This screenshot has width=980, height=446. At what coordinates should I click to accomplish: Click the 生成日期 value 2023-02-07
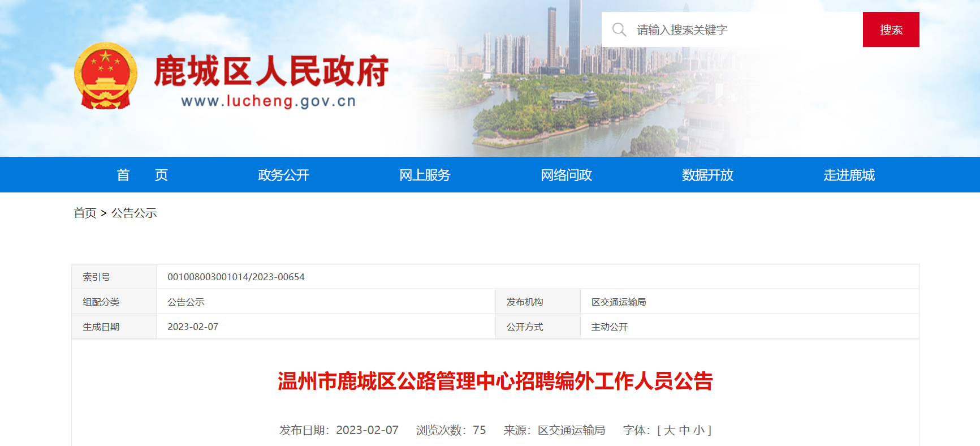(x=193, y=327)
